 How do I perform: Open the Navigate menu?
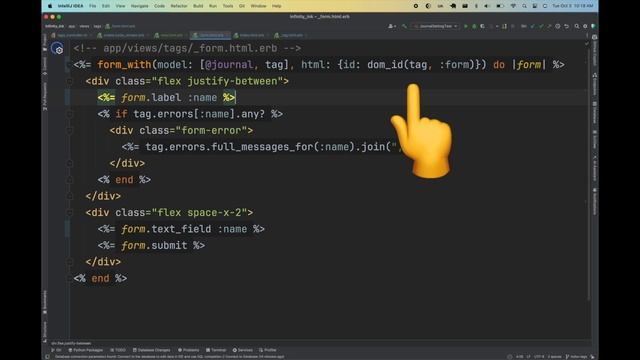pyautogui.click(x=140, y=6)
